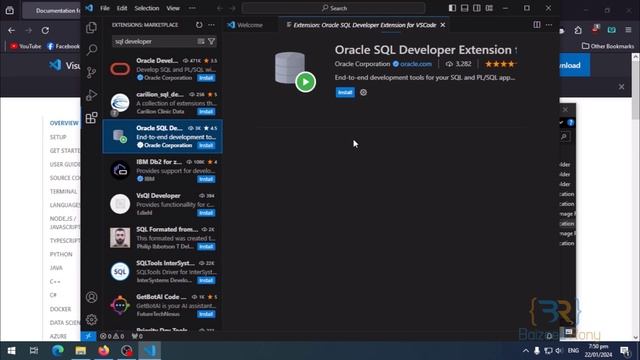The height and width of the screenshot is (360, 640).
Task: Open OVERVIEW in docs sidebar
Action: tap(64, 123)
